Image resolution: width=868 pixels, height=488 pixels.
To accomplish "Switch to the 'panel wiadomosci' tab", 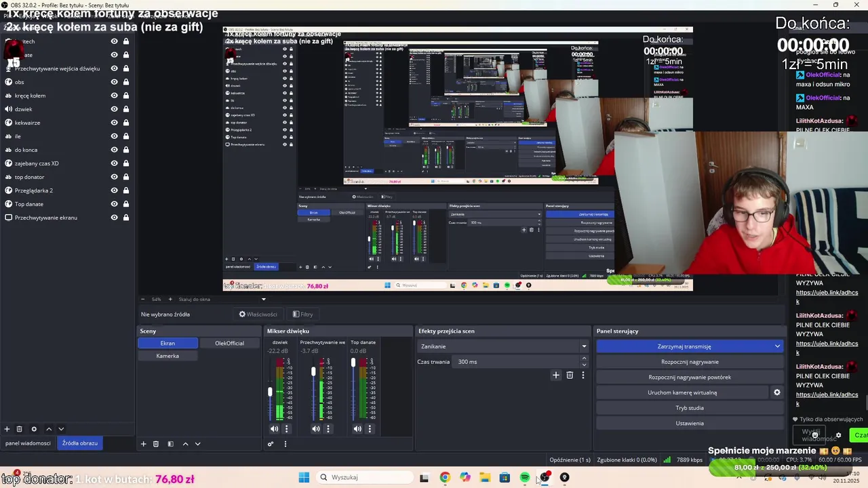I will coord(28,443).
